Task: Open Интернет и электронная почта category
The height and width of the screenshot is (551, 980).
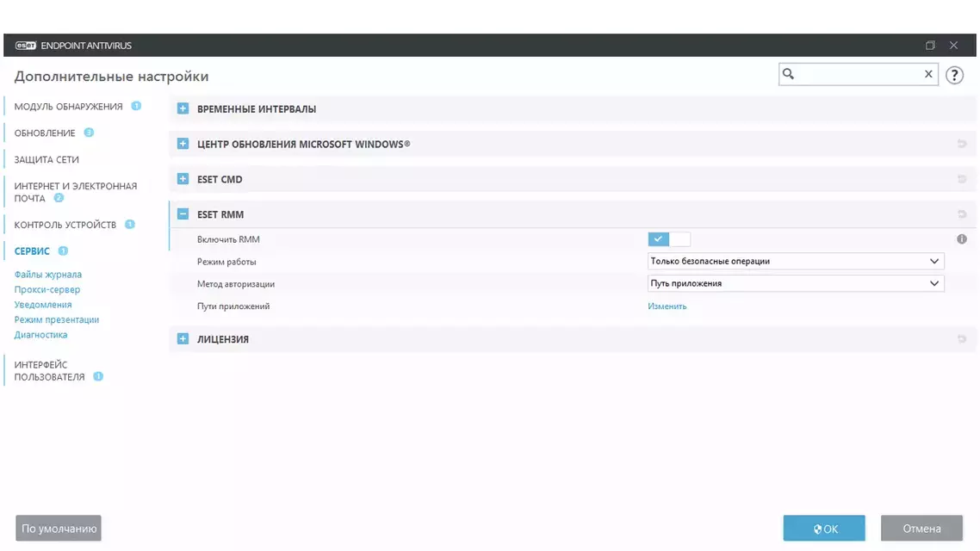Action: click(x=75, y=192)
